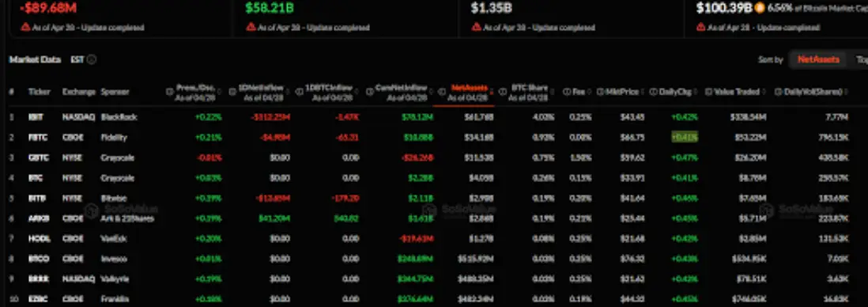The width and height of the screenshot is (868, 307).
Task: Click orange Bitcoin icon beside $100.39B
Action: tap(760, 9)
